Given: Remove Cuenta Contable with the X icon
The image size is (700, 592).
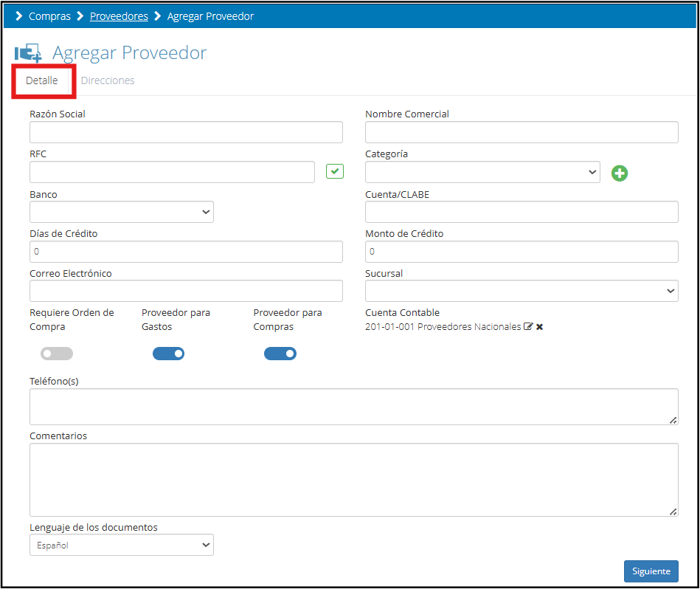Looking at the screenshot, I should [539, 327].
